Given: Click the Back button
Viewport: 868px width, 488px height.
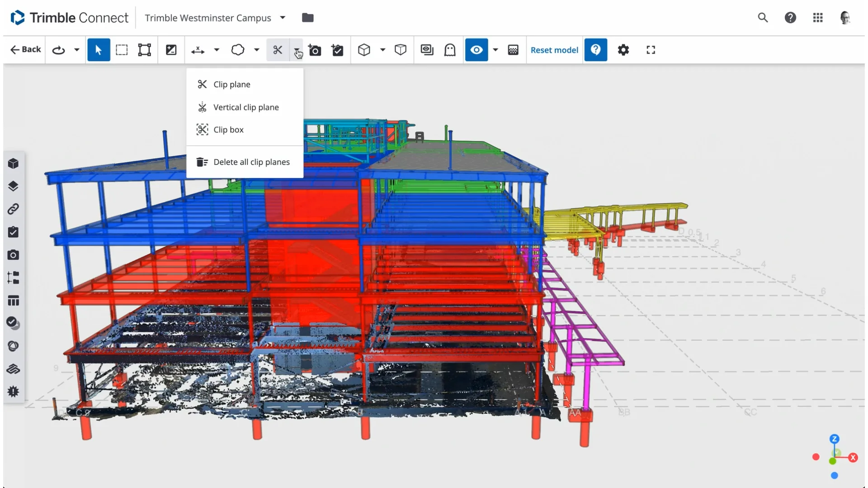Looking at the screenshot, I should (26, 50).
